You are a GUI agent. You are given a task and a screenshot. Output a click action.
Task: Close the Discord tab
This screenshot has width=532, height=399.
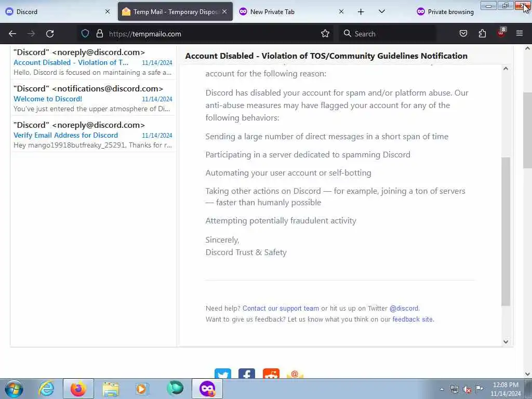(x=108, y=11)
